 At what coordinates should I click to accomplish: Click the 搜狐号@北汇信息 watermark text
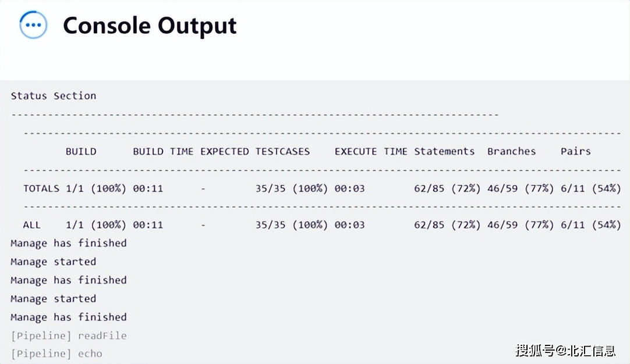tap(565, 351)
